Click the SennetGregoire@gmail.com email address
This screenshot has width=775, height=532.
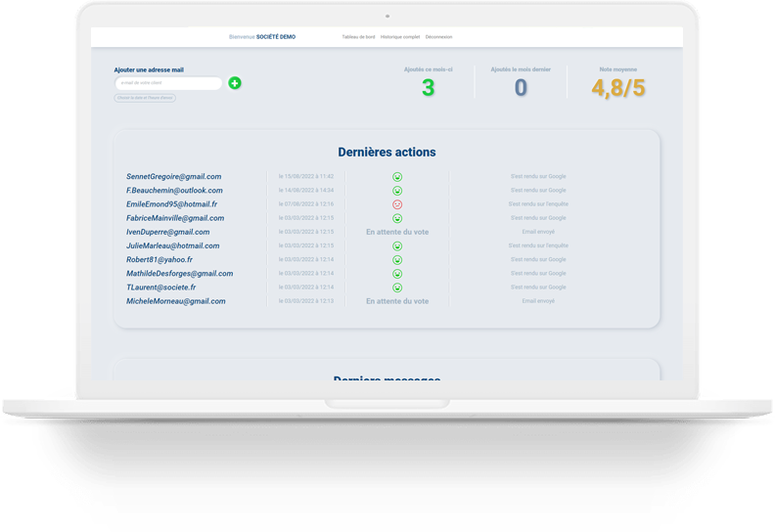pyautogui.click(x=173, y=177)
